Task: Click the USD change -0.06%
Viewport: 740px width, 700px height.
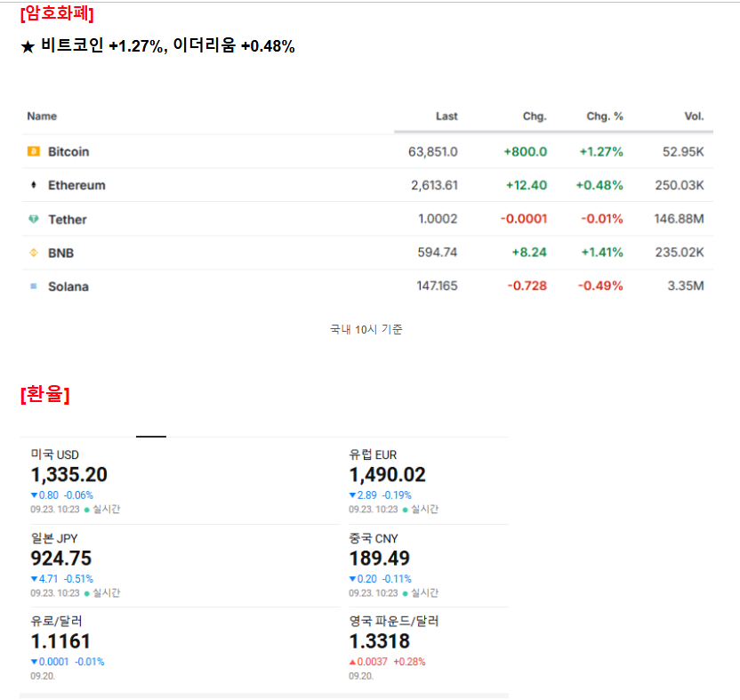Action: point(79,495)
